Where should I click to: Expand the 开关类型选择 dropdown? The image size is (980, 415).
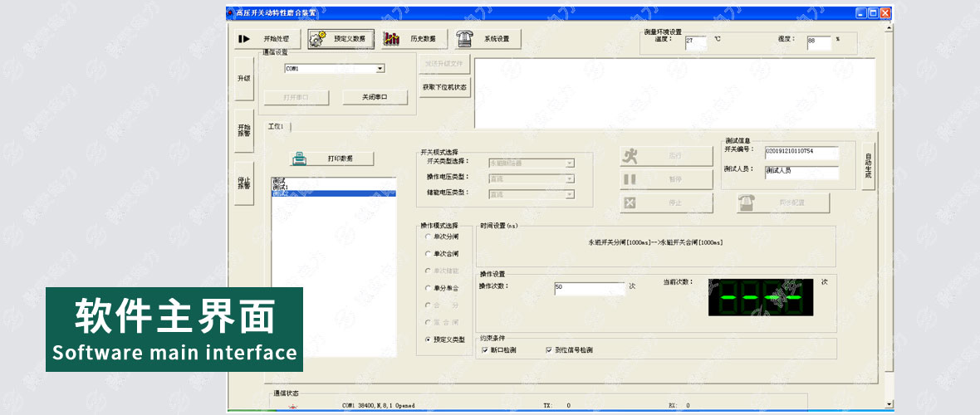pyautogui.click(x=570, y=164)
